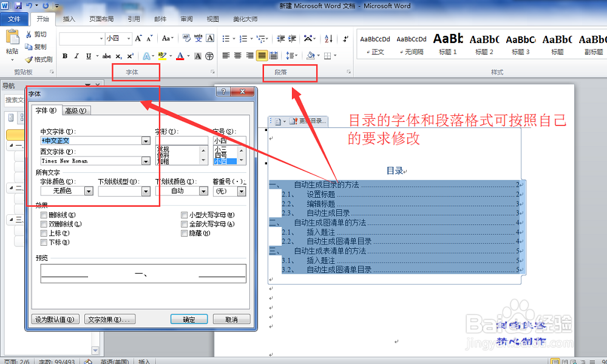607x364 pixels.
Task: Check the 双删除线 checkbox
Action: (x=43, y=224)
